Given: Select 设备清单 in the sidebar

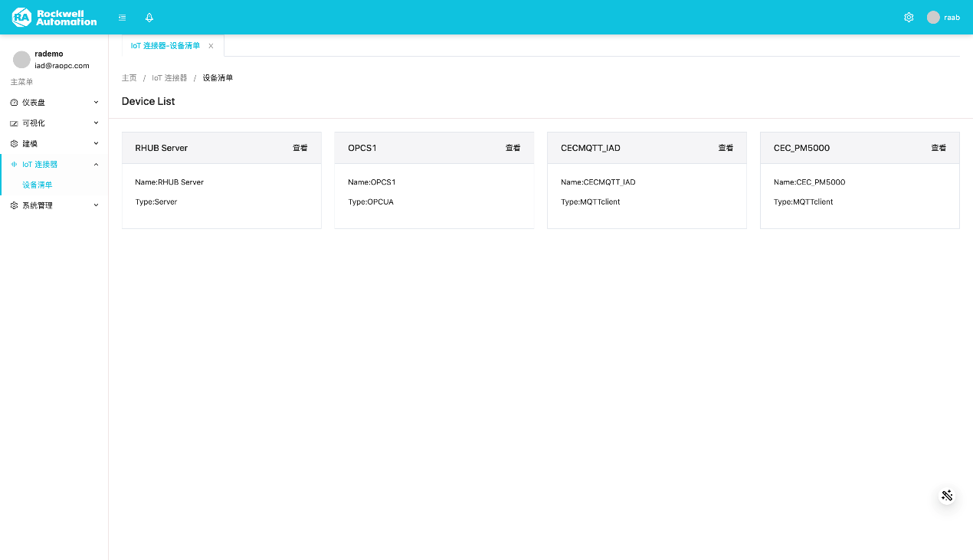Looking at the screenshot, I should tap(38, 185).
